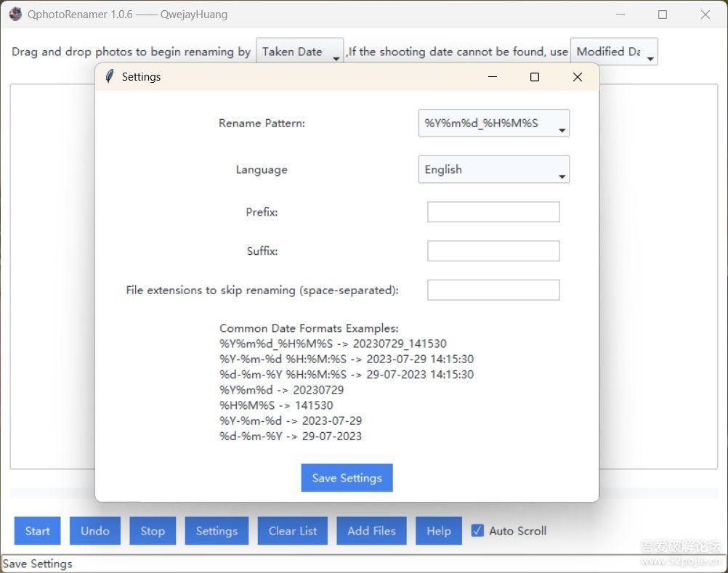Click the Rename Pattern label
This screenshot has width=728, height=573.
point(262,123)
